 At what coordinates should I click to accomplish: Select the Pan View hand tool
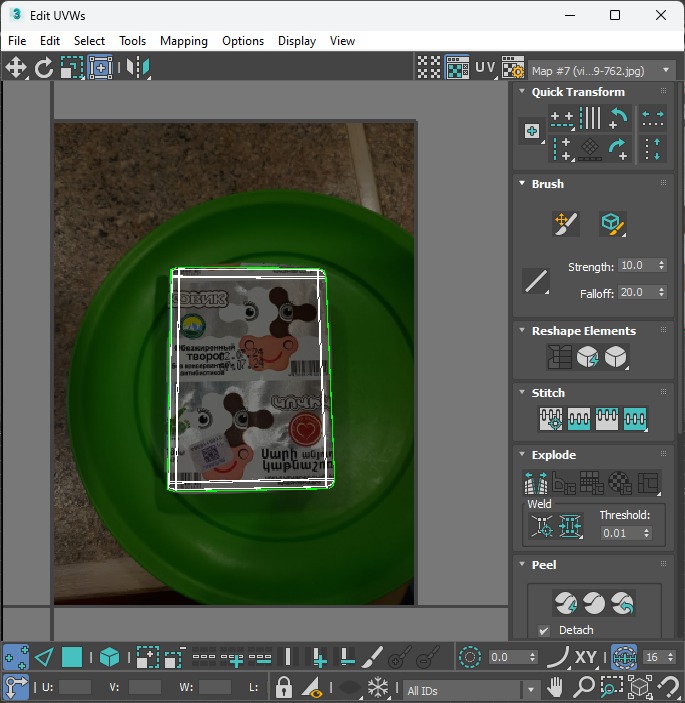(x=555, y=686)
